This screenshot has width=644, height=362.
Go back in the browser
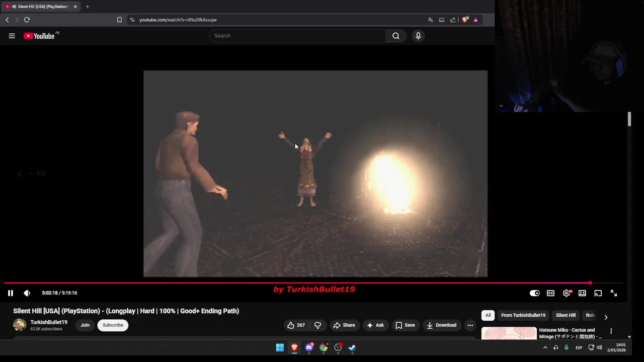point(7,20)
